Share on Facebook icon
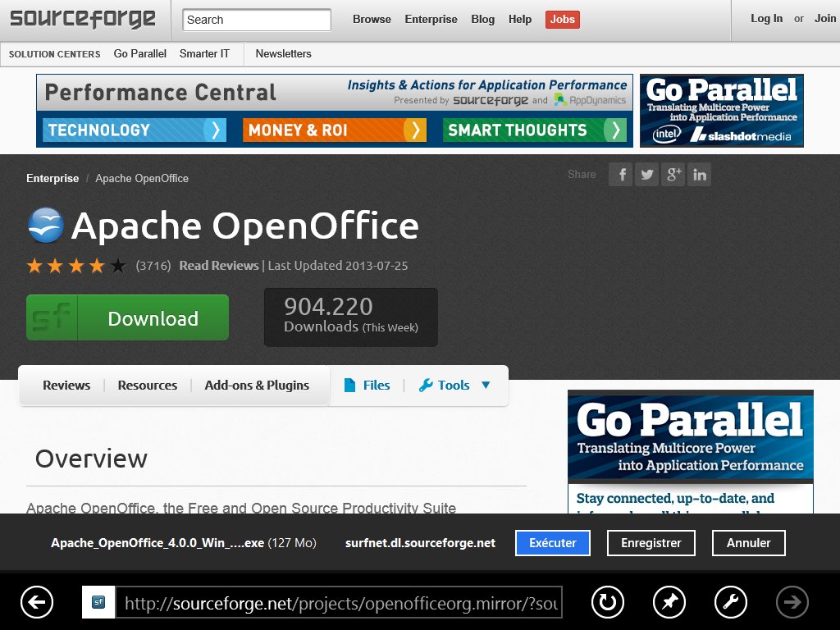Image resolution: width=840 pixels, height=630 pixels. pyautogui.click(x=620, y=175)
